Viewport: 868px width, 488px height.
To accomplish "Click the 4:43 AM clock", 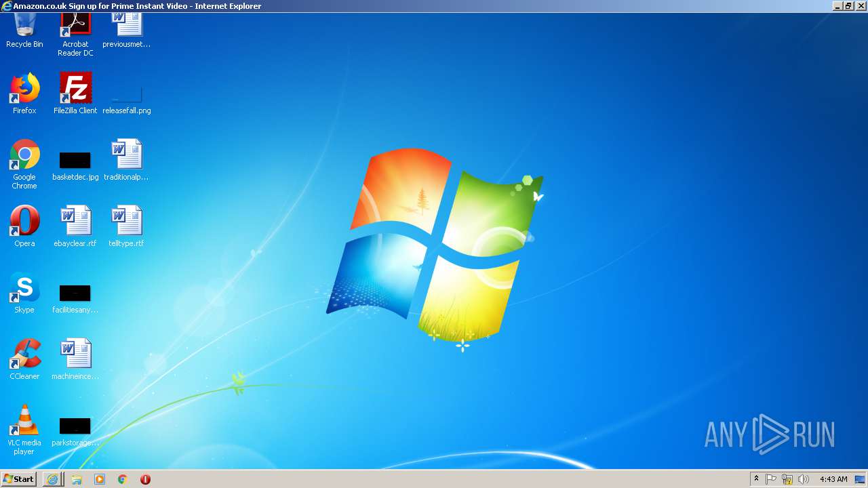I will 833,479.
